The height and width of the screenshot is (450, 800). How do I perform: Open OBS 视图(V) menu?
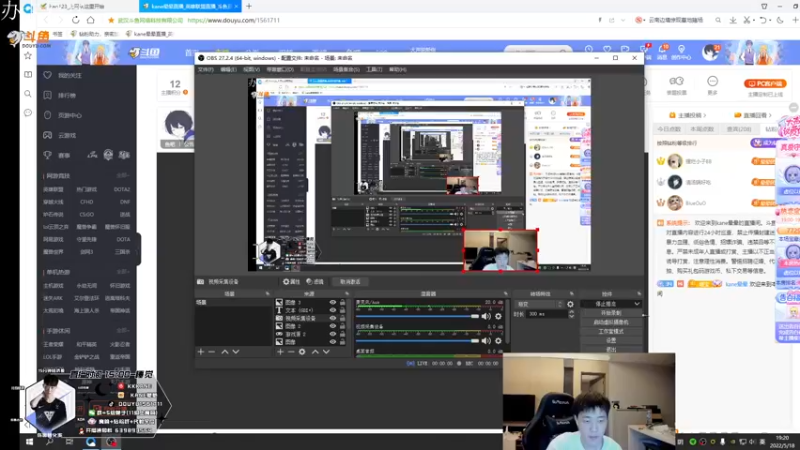(x=251, y=69)
